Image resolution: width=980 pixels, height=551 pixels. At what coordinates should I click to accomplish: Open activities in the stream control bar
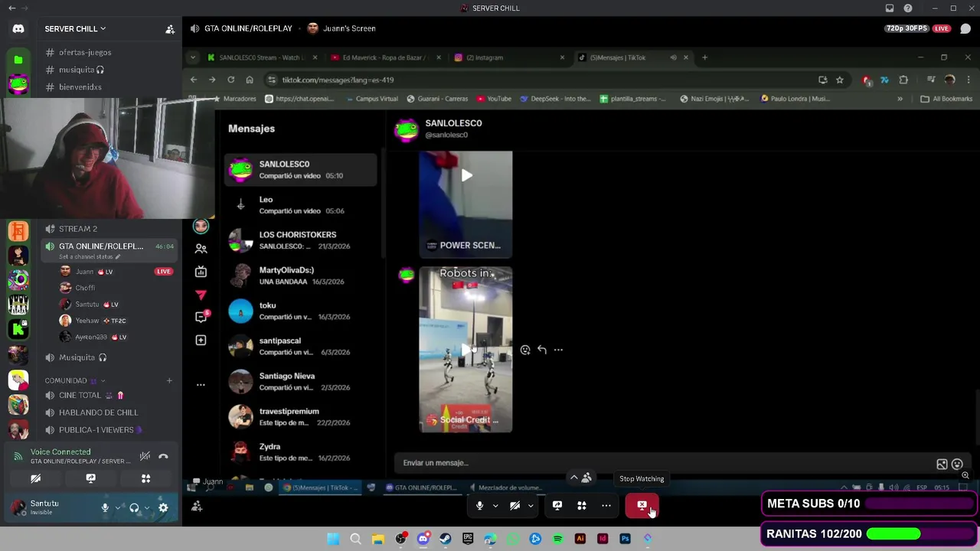[582, 505]
